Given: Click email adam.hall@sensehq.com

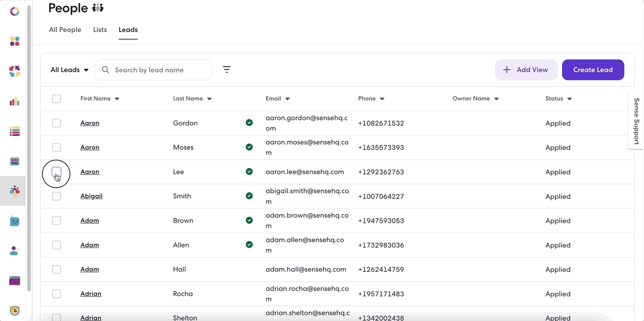Looking at the screenshot, I should click(x=306, y=269).
